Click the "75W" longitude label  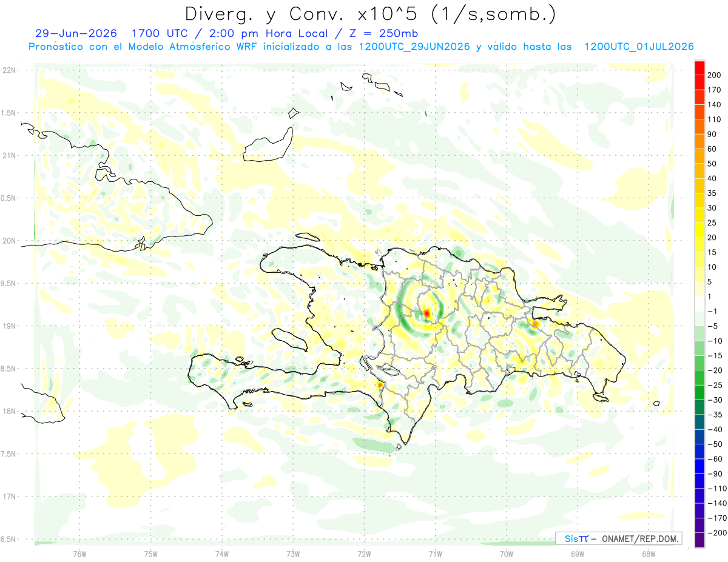[151, 554]
